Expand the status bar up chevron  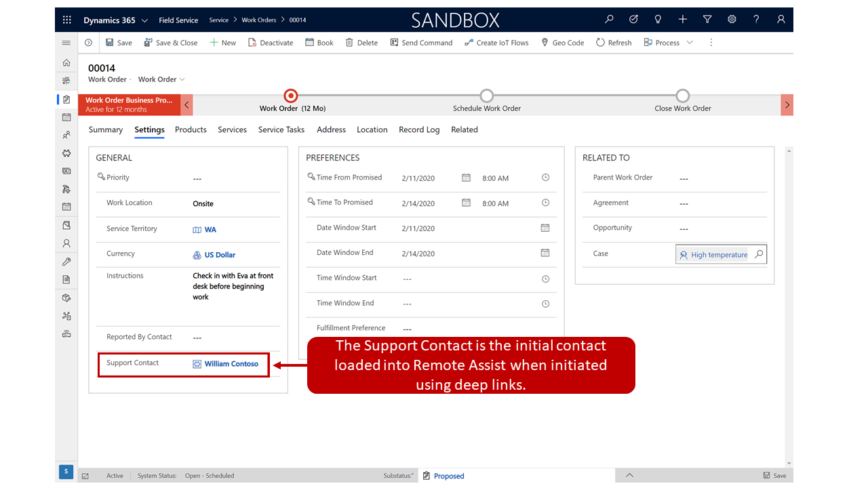[x=629, y=475]
